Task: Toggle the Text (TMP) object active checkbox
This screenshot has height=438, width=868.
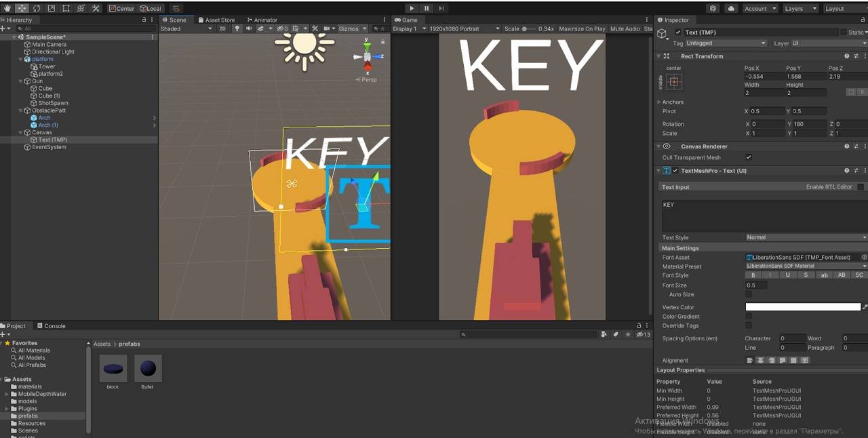Action: [x=678, y=32]
